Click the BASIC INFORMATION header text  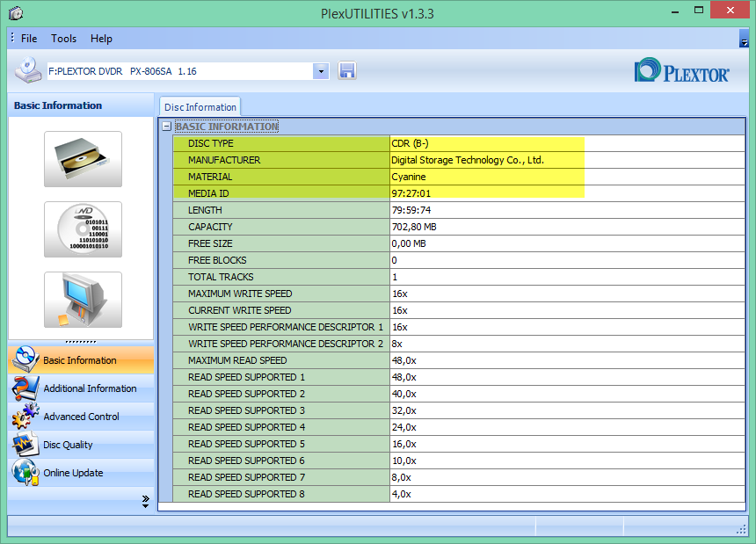click(227, 127)
